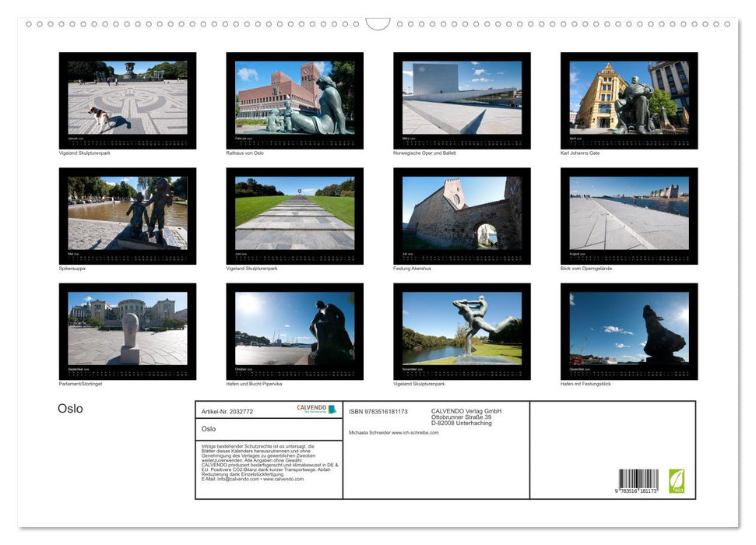Viewport: 756px width, 545px height.
Task: Open the Parlament/Stortinget thumbnail
Action: [128, 331]
